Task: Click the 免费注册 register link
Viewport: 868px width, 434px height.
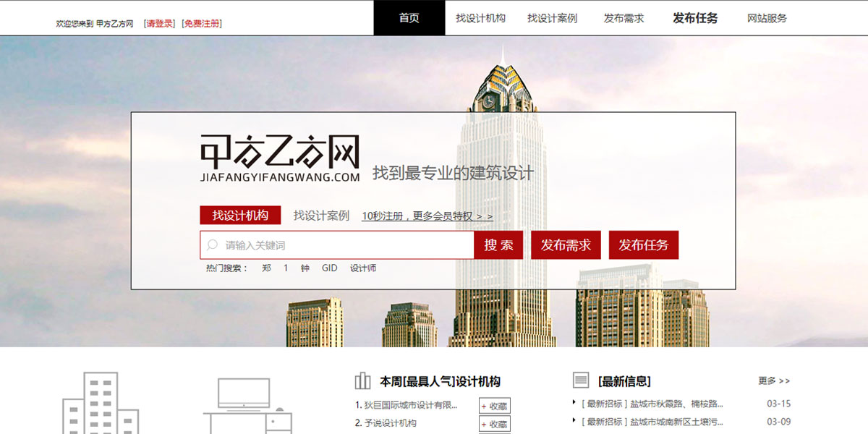Action: tap(202, 23)
